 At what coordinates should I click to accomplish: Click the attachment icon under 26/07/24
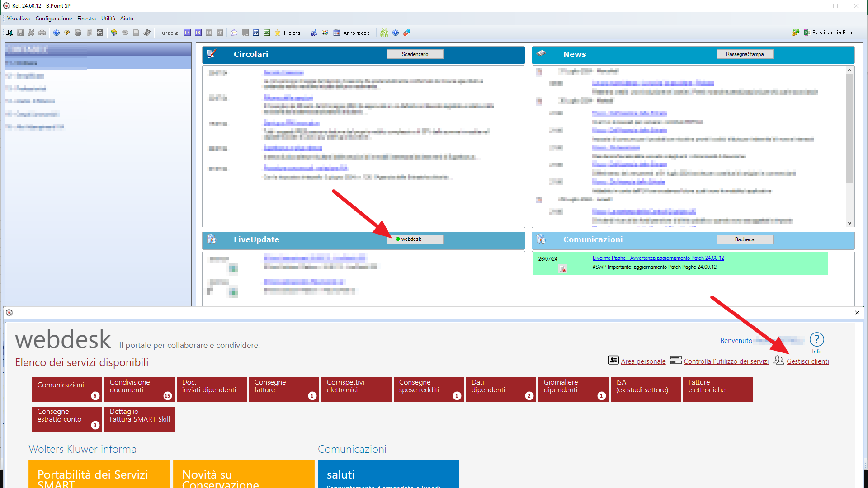click(562, 269)
